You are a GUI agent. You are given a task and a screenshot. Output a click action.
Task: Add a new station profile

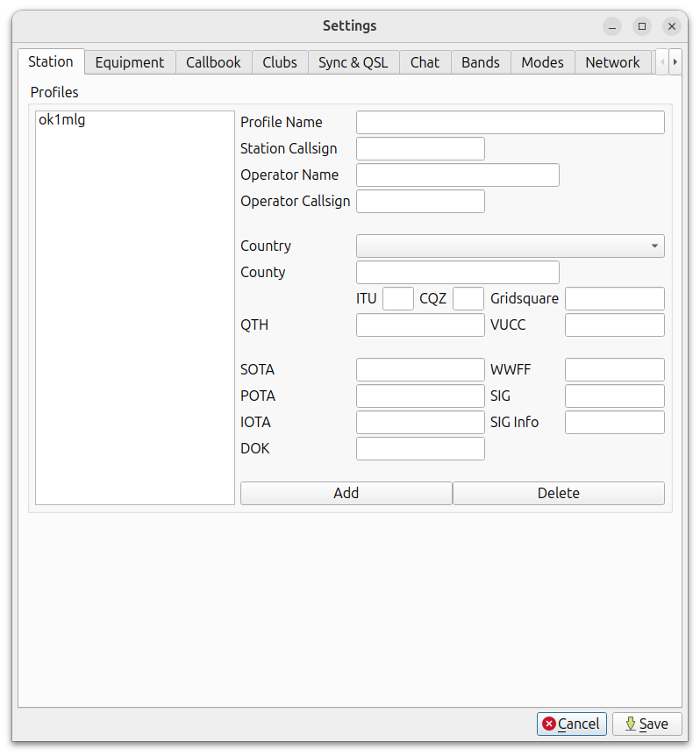point(346,493)
